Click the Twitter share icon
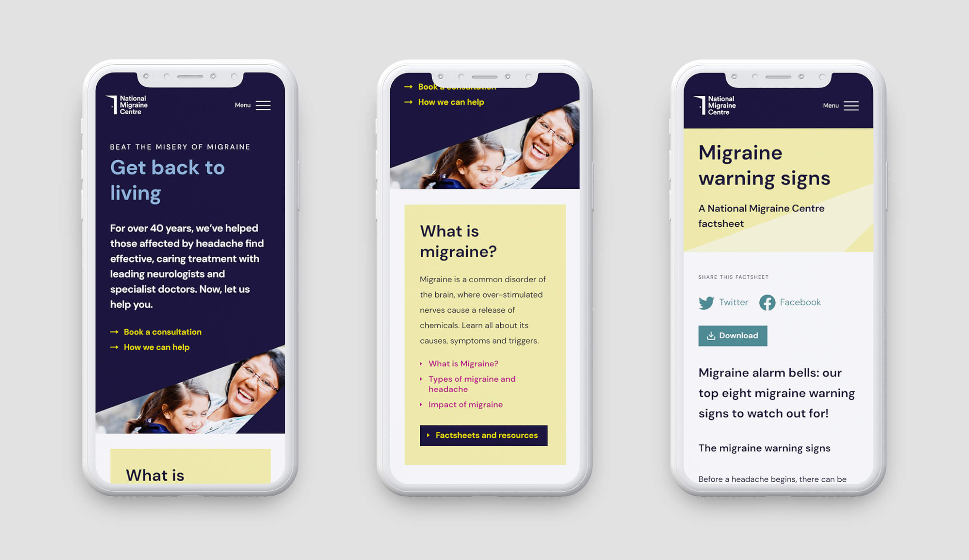 [706, 302]
